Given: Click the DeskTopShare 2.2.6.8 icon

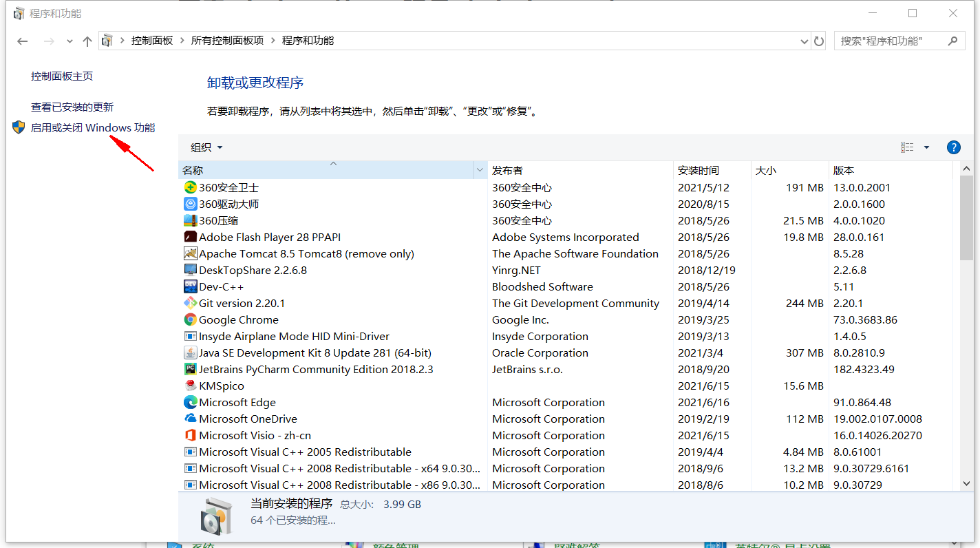Looking at the screenshot, I should pyautogui.click(x=191, y=270).
